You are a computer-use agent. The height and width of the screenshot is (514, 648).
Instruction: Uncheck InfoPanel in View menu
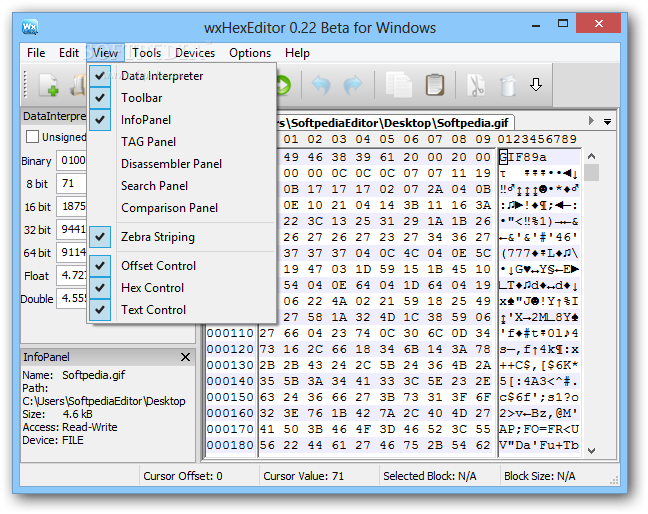[x=182, y=120]
